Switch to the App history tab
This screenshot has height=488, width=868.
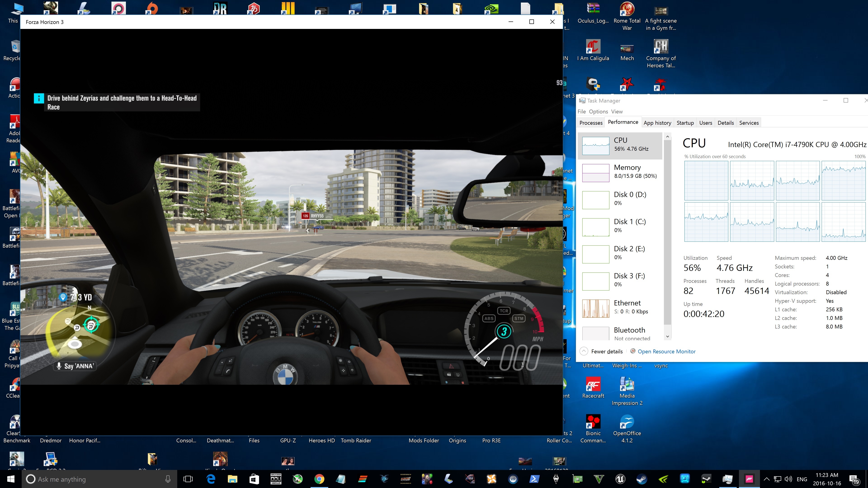pyautogui.click(x=657, y=123)
